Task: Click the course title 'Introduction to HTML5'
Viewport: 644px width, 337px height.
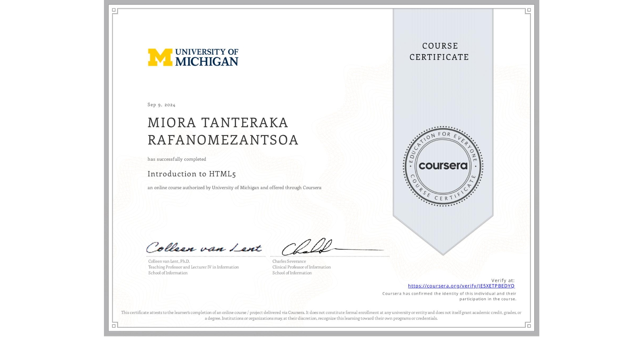Action: point(192,174)
